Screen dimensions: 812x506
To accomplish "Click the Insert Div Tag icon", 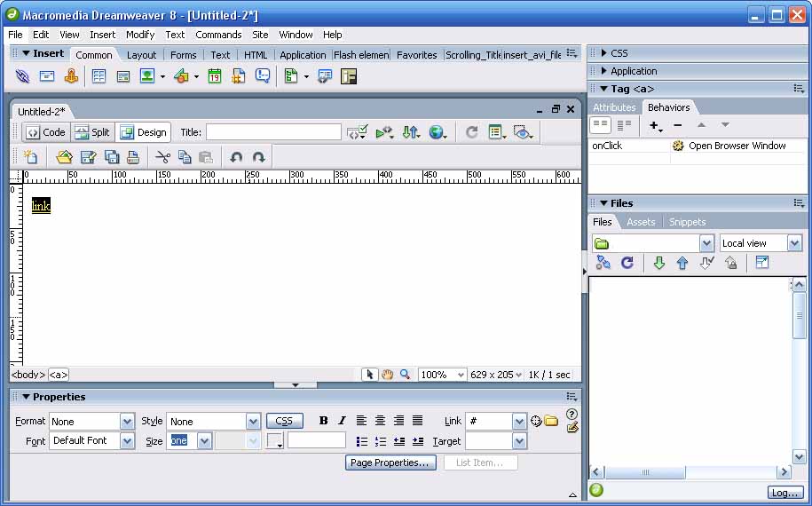I will click(x=123, y=76).
